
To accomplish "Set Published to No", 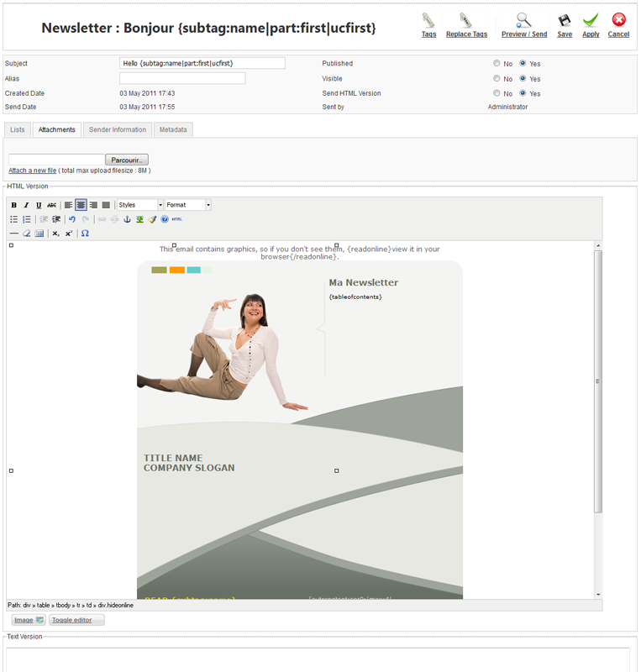I will pos(497,64).
